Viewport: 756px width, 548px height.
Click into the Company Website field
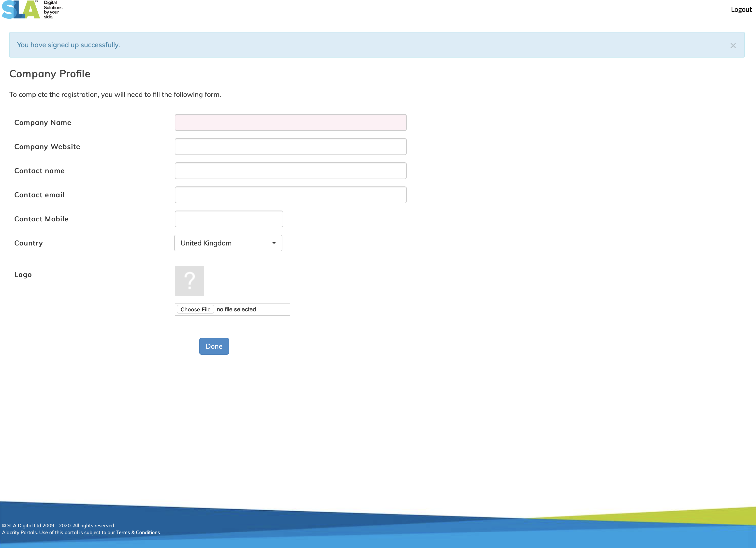pos(290,146)
